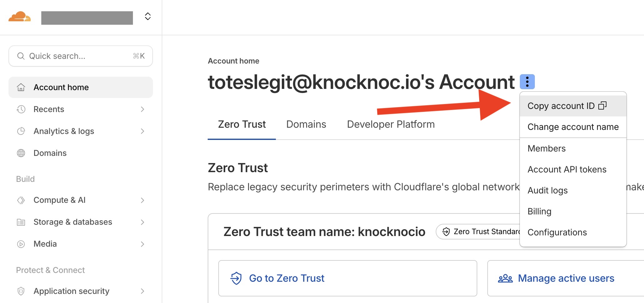This screenshot has height=303, width=644.
Task: Click the copy icon beside Copy account ID
Action: 602,106
